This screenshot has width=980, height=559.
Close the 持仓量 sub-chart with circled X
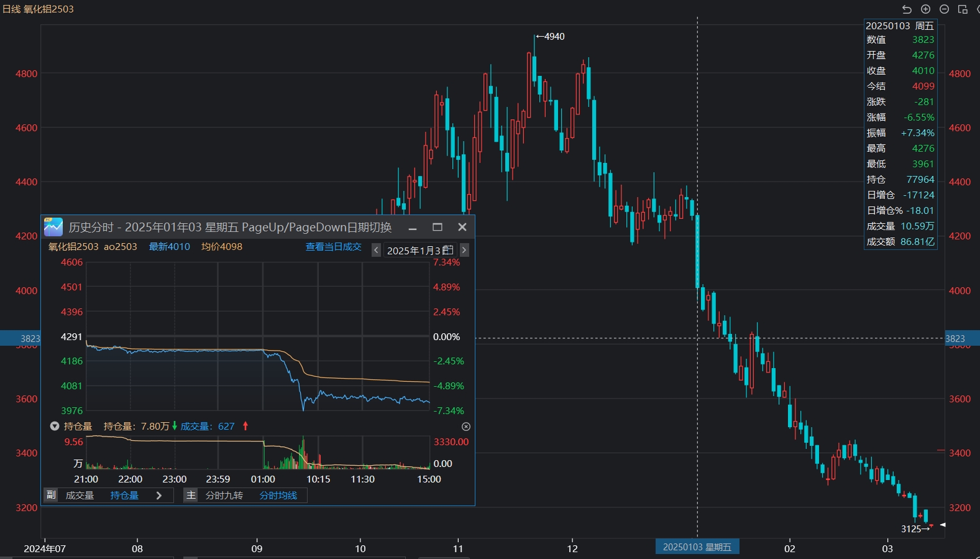pos(466,427)
